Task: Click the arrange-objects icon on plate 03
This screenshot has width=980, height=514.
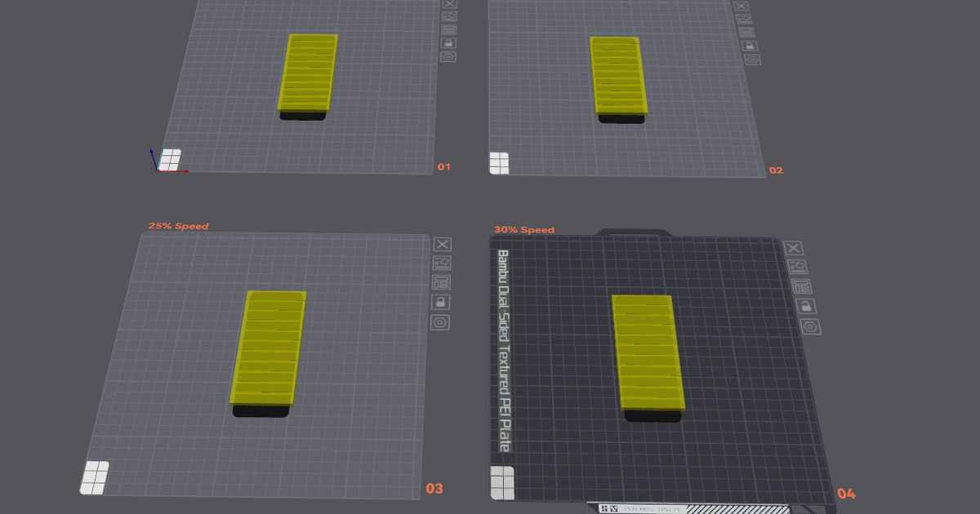Action: [x=442, y=262]
